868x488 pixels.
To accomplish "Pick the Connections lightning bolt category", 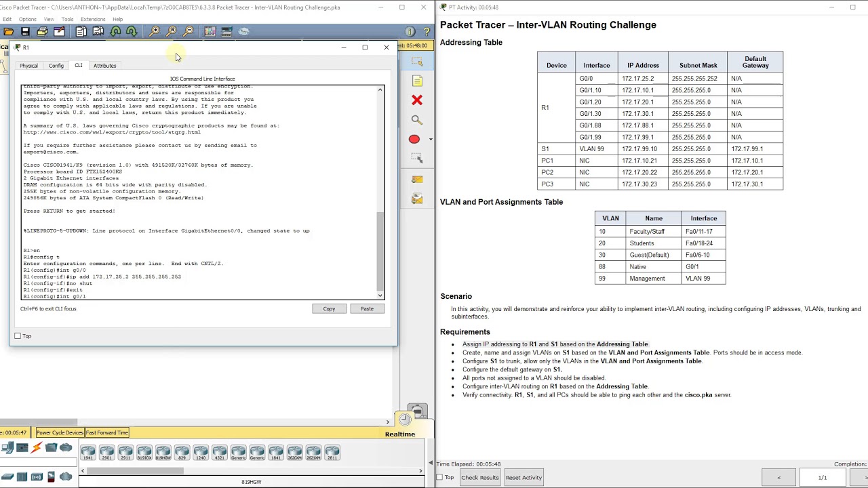I will click(x=37, y=447).
